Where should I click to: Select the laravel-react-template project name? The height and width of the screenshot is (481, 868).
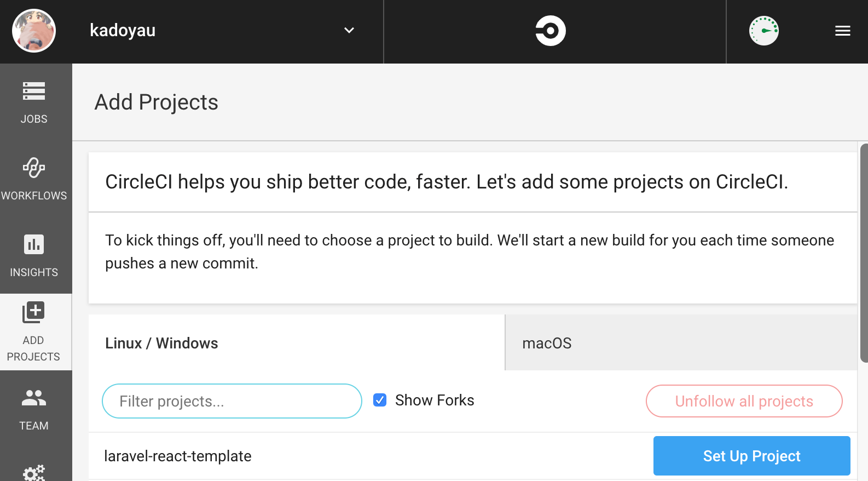178,456
